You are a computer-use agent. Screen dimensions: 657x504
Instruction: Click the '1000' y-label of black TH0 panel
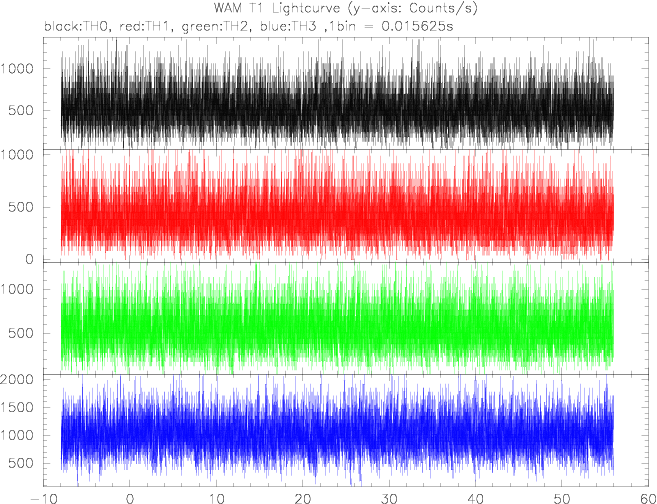tap(18, 69)
